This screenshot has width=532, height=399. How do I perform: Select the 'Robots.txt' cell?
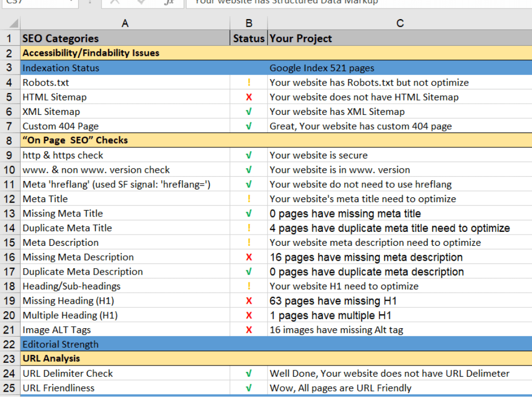tap(125, 82)
